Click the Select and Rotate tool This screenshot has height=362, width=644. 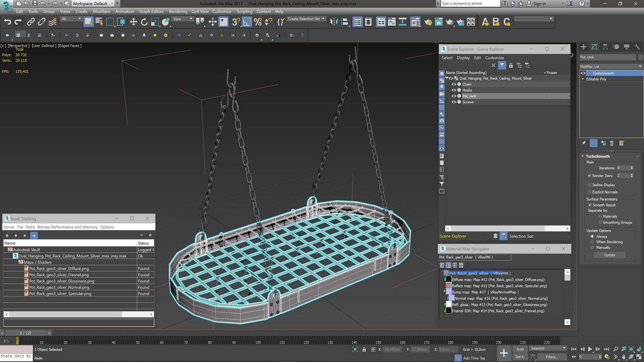pos(144,22)
